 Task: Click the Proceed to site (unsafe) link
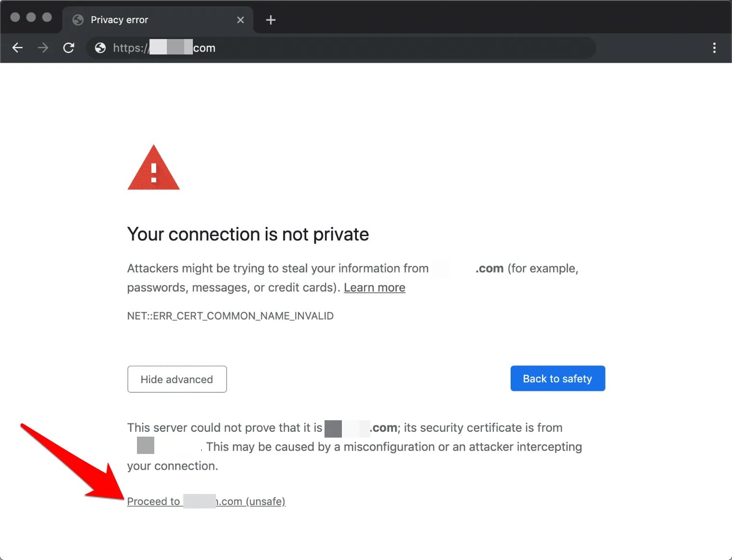(x=206, y=501)
